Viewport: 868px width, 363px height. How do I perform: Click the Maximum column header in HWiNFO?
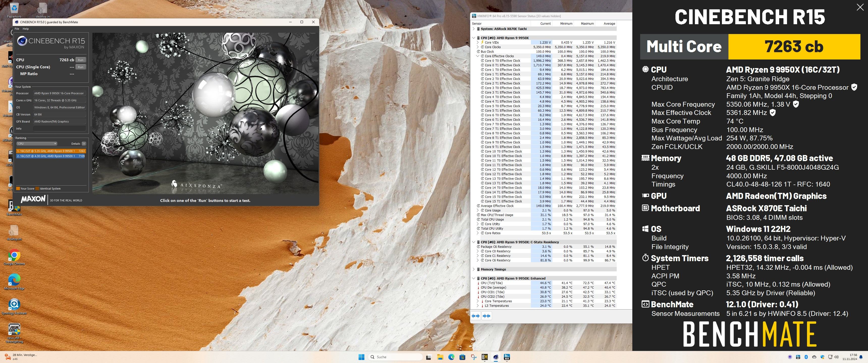tap(584, 24)
